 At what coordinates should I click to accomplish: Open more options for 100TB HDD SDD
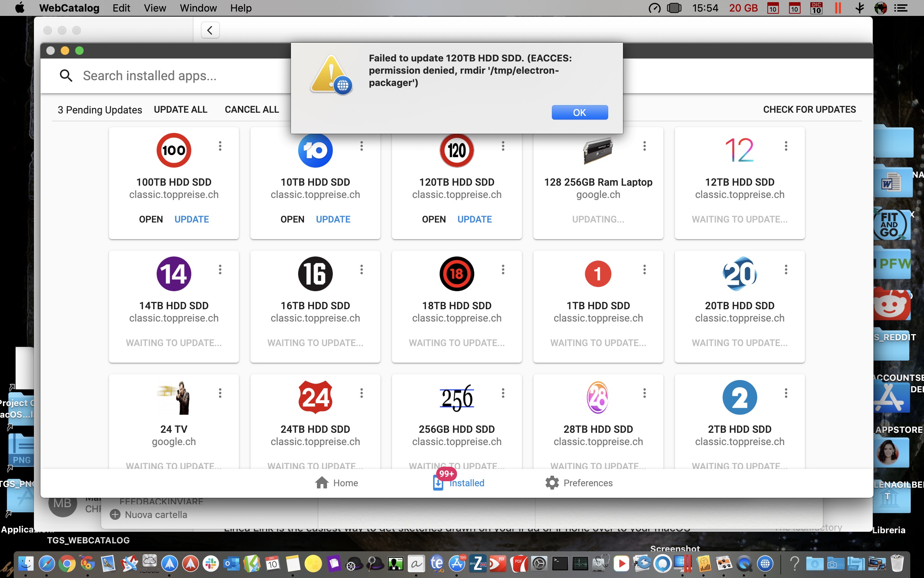click(220, 146)
